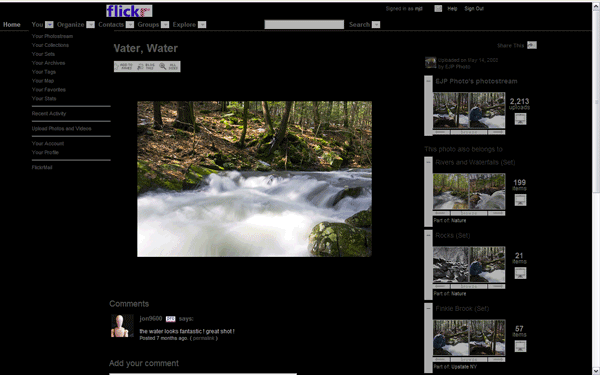The image size is (600, 375).
Task: Open the Contacts dropdown arrow
Action: click(130, 24)
